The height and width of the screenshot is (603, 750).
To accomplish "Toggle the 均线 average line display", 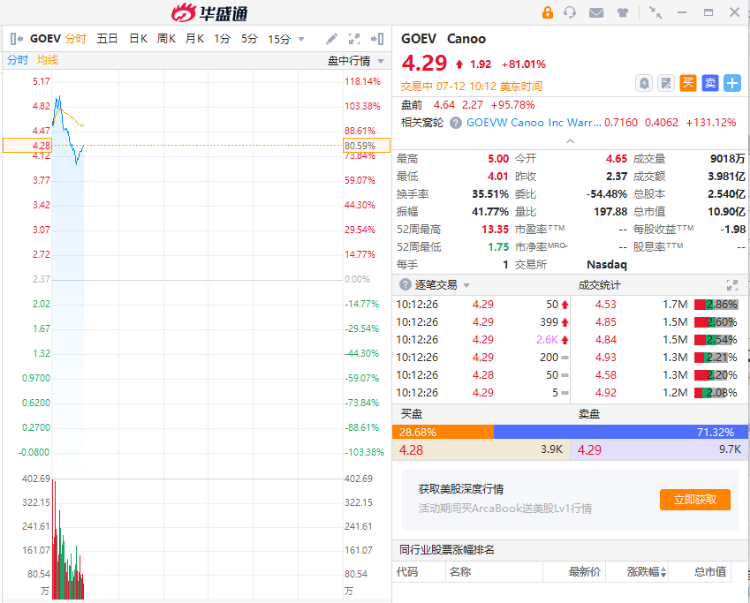I will 47,60.
